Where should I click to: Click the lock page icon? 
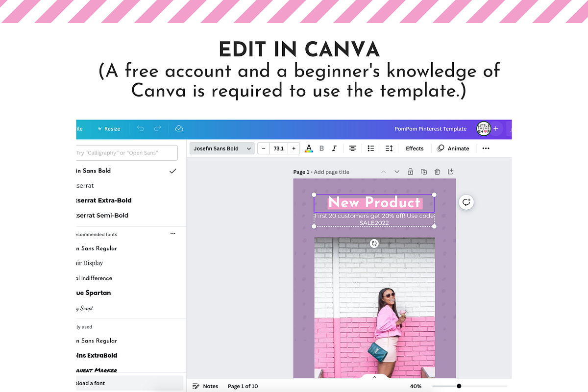(x=410, y=171)
